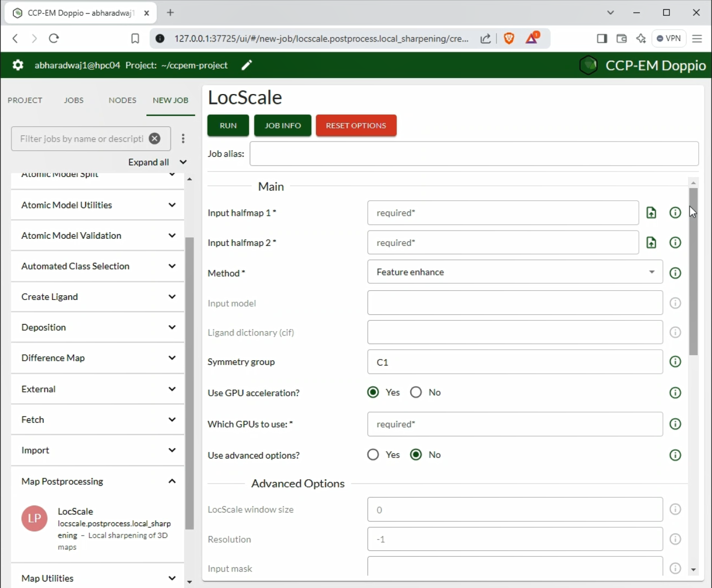Go back to previous page

point(15,38)
